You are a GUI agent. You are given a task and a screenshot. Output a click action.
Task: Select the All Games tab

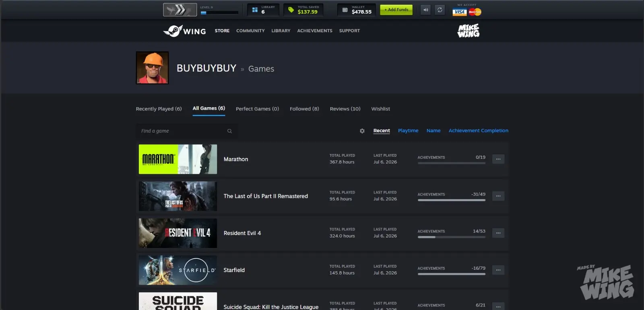(209, 108)
